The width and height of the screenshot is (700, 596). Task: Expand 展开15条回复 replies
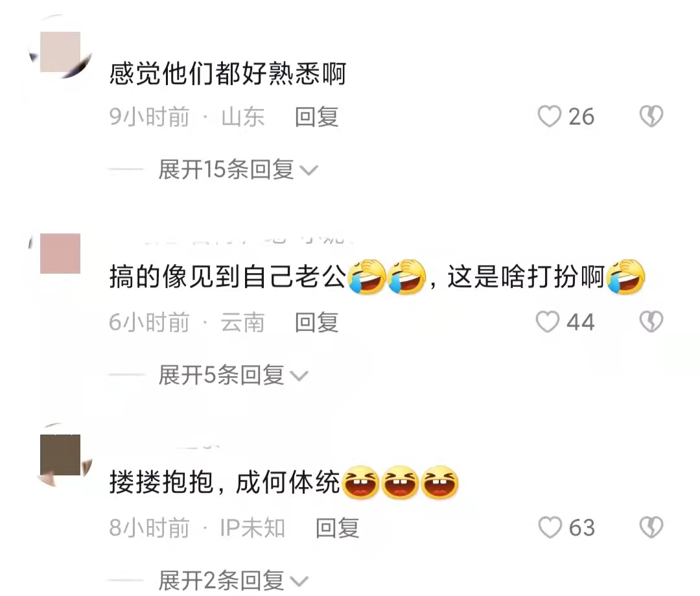click(238, 170)
